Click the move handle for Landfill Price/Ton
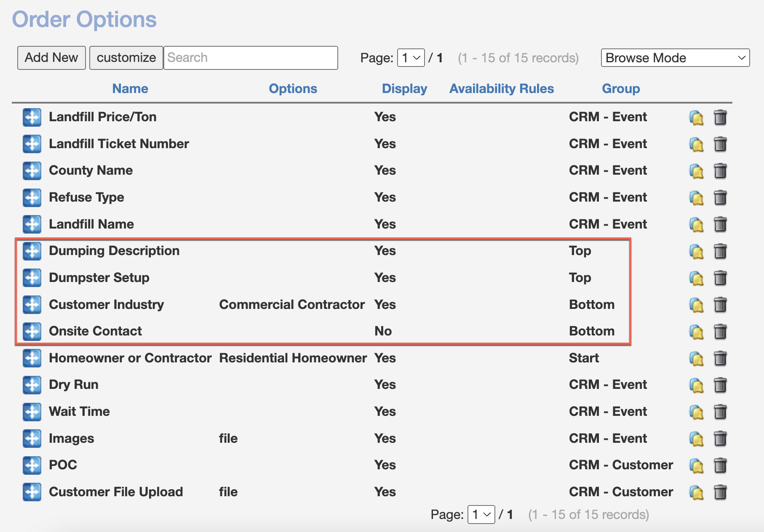Image resolution: width=764 pixels, height=532 pixels. point(32,117)
